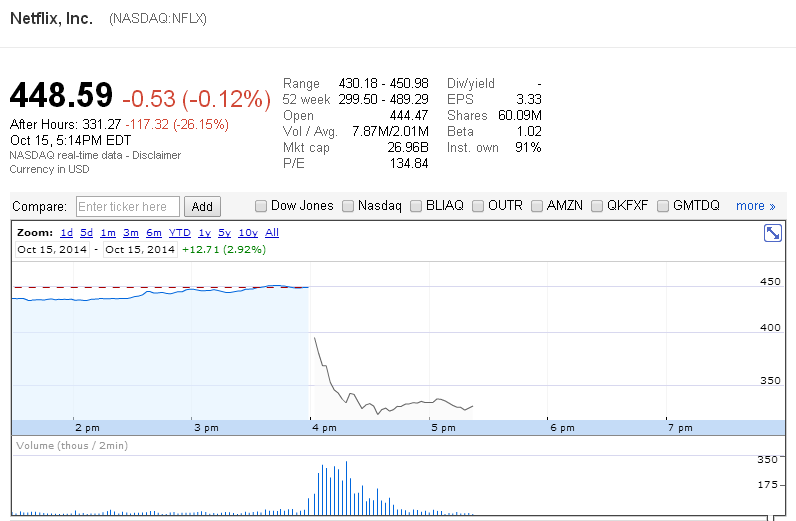Select the Shares value 60.09M

pos(520,116)
